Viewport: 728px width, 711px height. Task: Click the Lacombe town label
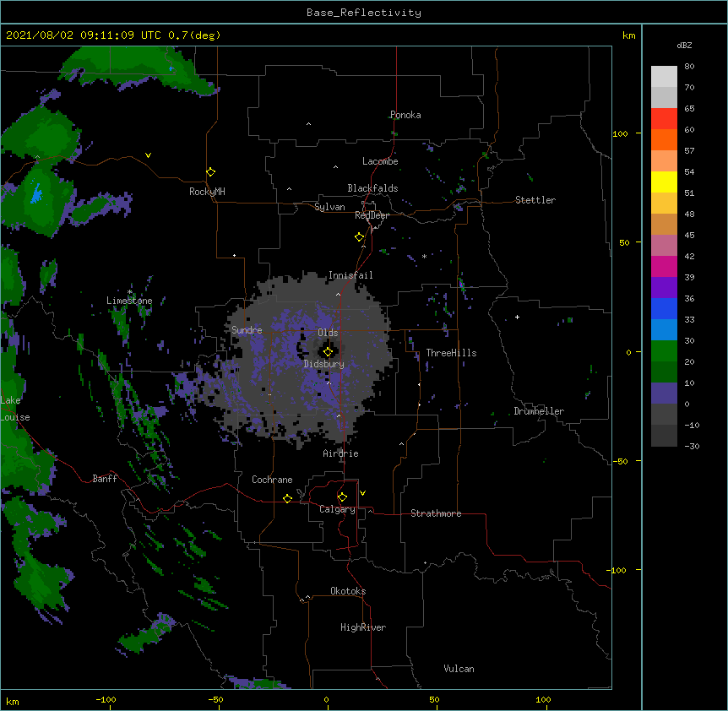click(380, 161)
